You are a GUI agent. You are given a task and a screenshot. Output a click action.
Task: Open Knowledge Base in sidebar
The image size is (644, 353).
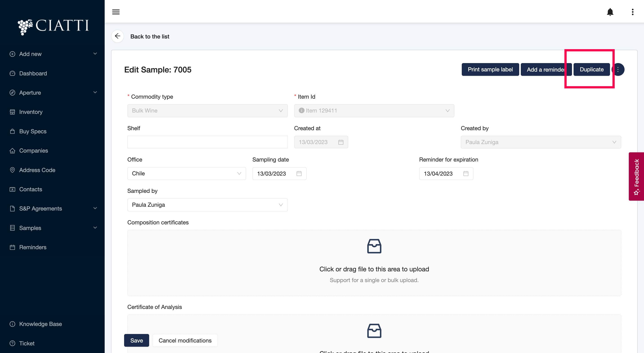tap(40, 324)
